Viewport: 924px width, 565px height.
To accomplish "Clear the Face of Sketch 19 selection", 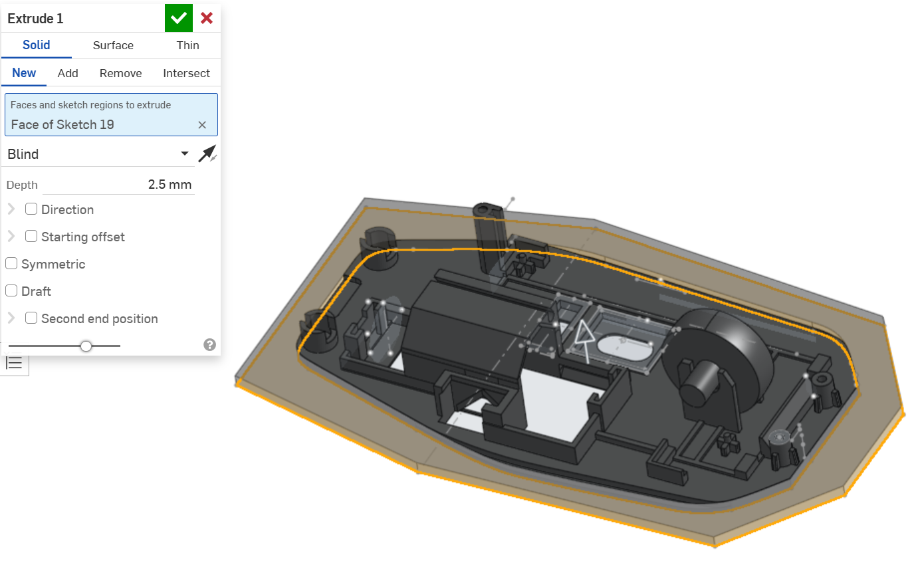I will click(x=202, y=125).
